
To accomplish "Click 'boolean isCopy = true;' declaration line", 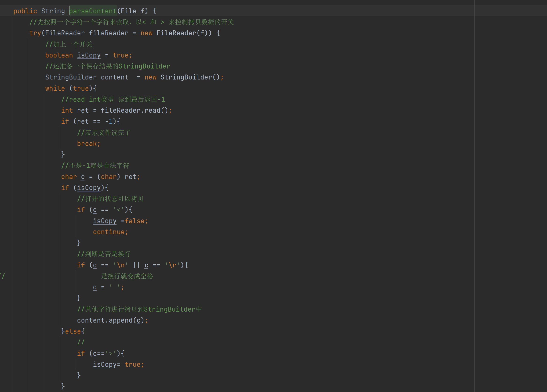I will [89, 55].
